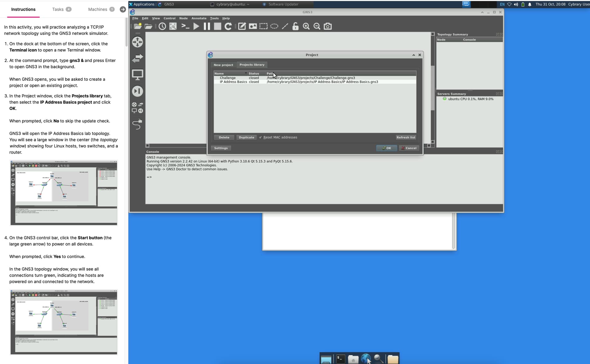Collapse the instructions panel arrow
Viewport: 590px width, 364px height.
(123, 9)
